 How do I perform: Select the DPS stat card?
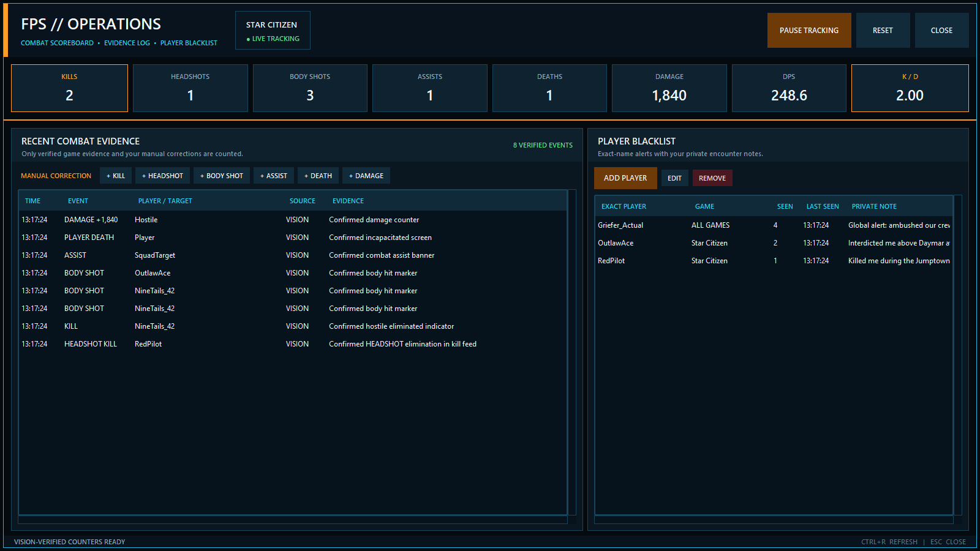point(789,88)
